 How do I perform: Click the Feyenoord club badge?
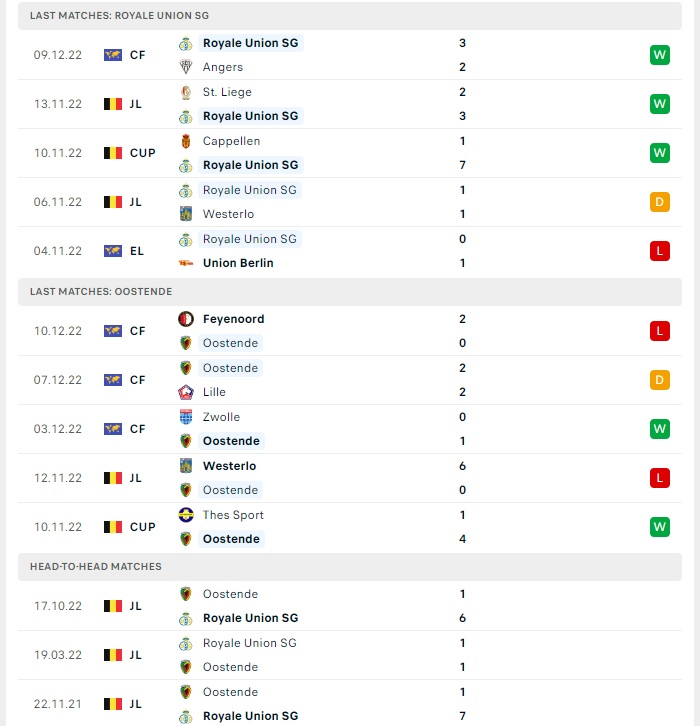pyautogui.click(x=186, y=319)
